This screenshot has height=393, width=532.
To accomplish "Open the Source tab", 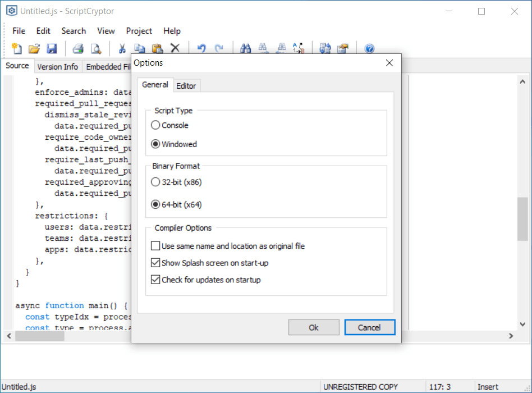I will pos(17,66).
